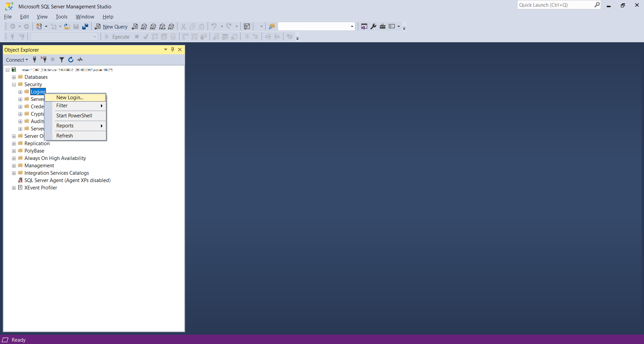Screen dimensions: 644x344
Task: Open the Toolbox briefcase icon
Action: point(382,26)
